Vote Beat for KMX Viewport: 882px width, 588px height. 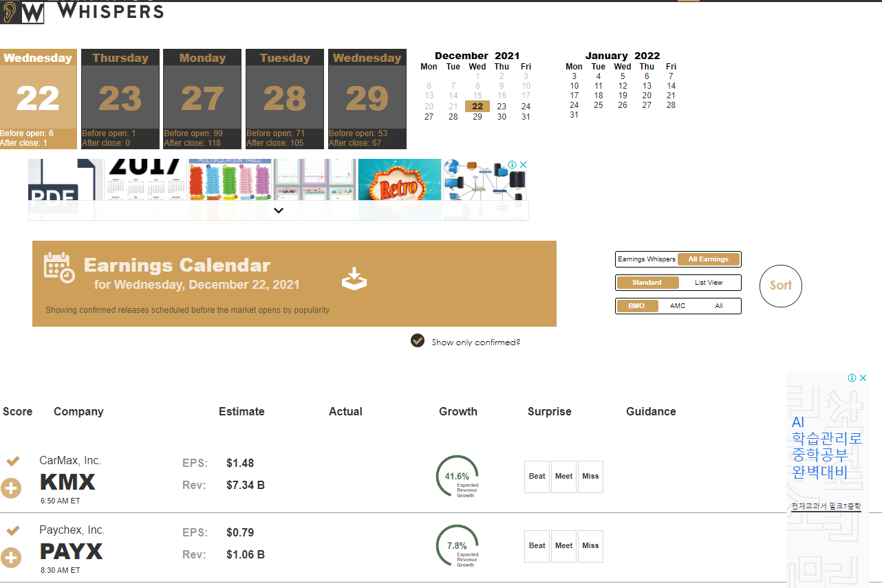click(537, 477)
